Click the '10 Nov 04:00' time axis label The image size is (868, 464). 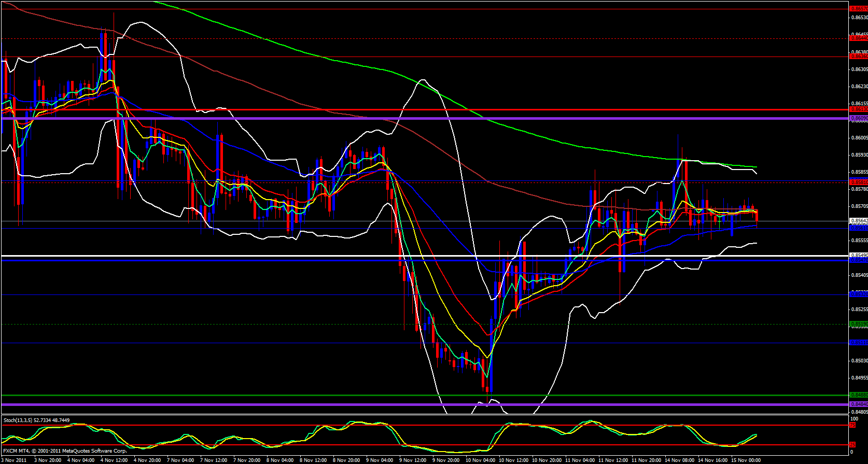pos(480,460)
